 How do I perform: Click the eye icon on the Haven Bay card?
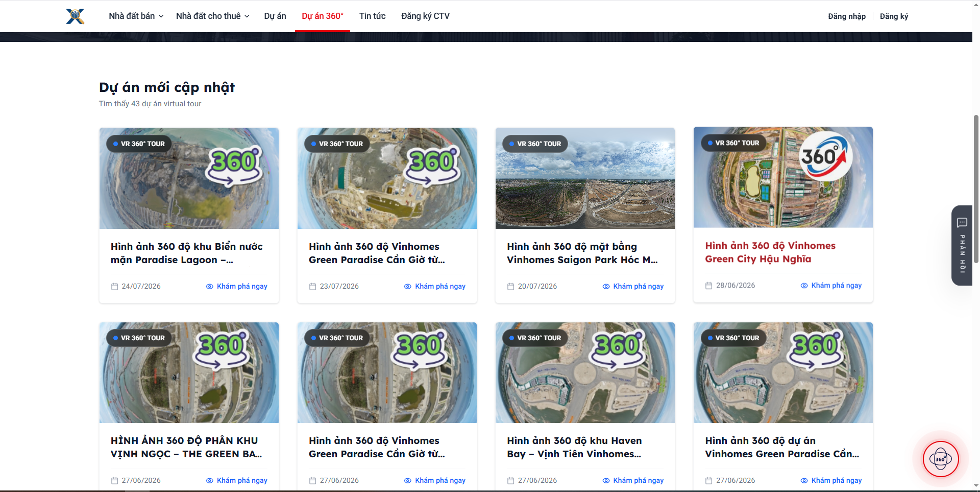[x=606, y=481]
